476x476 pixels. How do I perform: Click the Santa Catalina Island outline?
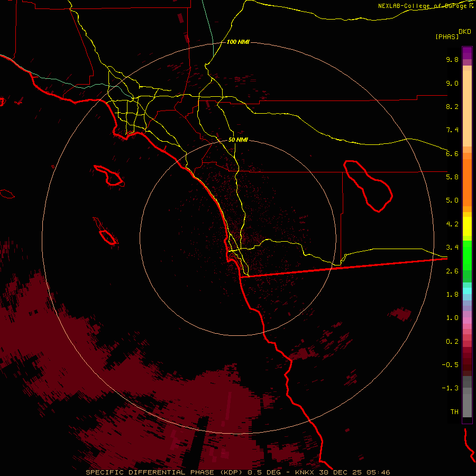pyautogui.click(x=109, y=176)
